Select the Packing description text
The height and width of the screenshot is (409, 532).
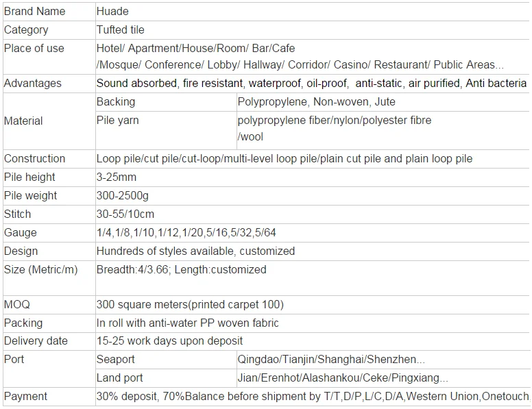(x=188, y=323)
